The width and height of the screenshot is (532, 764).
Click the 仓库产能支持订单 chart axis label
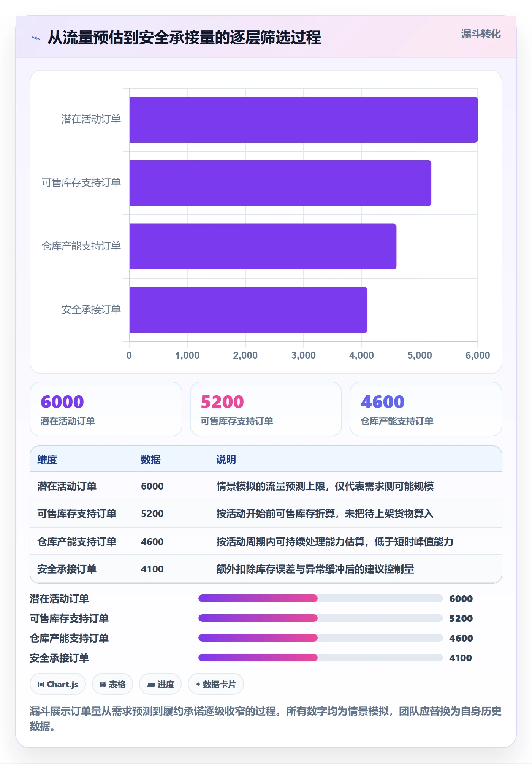[x=81, y=246]
